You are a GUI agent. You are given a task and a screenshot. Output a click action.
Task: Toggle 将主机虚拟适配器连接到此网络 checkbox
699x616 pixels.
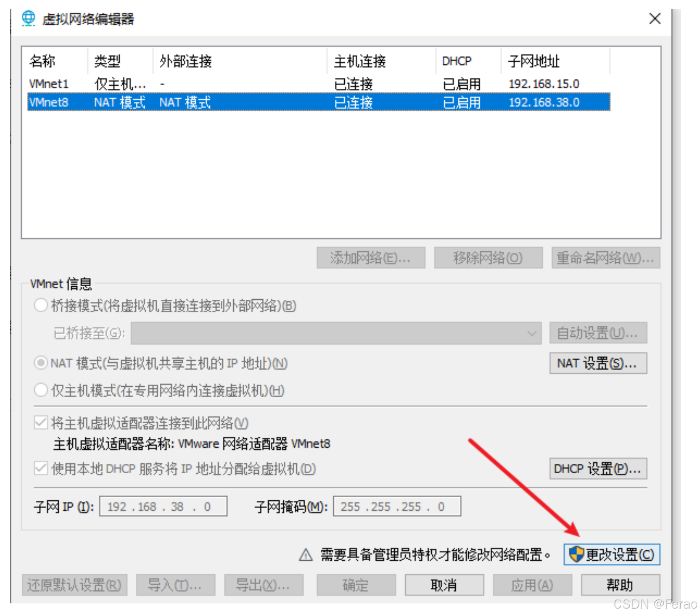[x=41, y=422]
